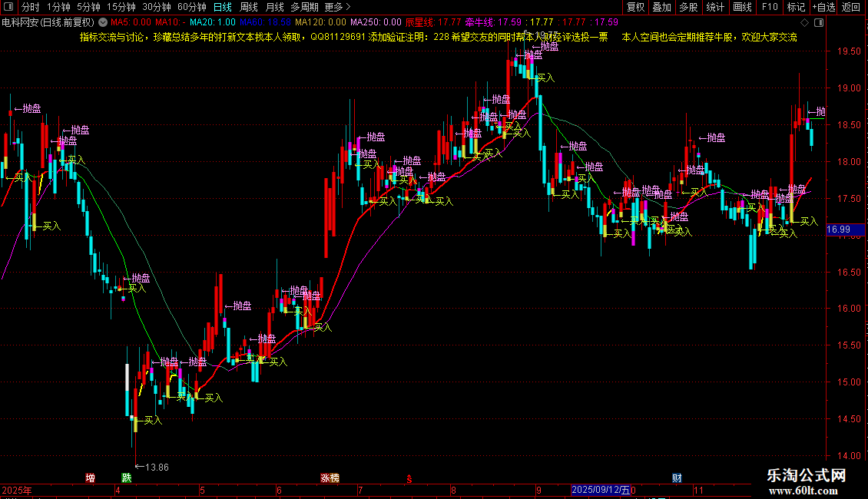
Task: Click the 辰星线: 17.77 indicator label
Action: 433,22
